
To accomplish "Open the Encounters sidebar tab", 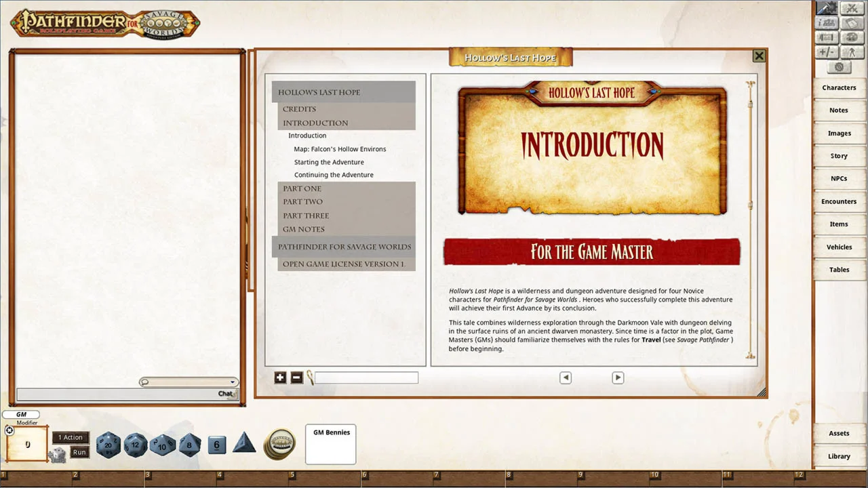I will click(839, 201).
